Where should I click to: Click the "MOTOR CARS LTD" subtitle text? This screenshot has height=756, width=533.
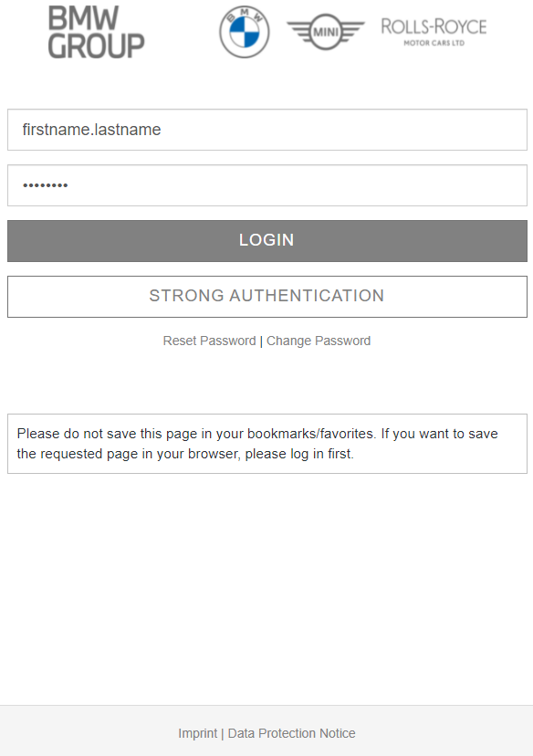[434, 43]
